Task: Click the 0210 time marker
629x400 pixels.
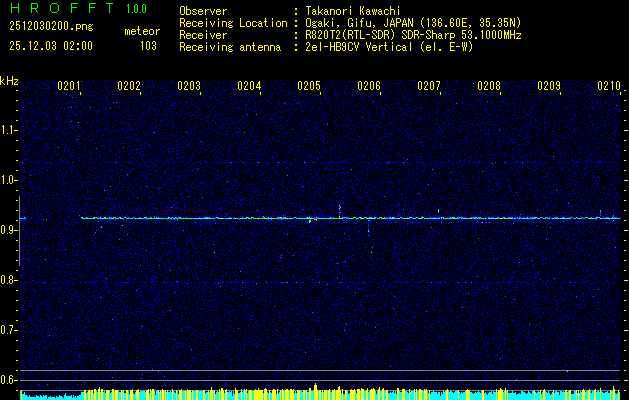Action: pyautogui.click(x=609, y=86)
